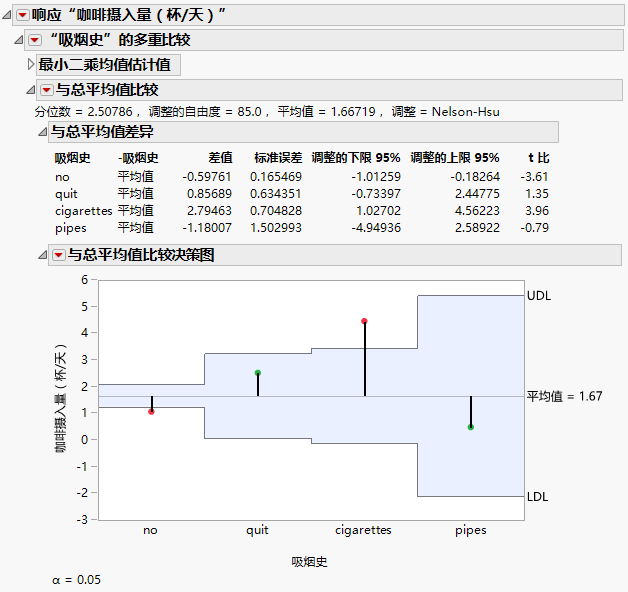Select the red point for cigarettes group
The height and width of the screenshot is (592, 628).
point(364,321)
